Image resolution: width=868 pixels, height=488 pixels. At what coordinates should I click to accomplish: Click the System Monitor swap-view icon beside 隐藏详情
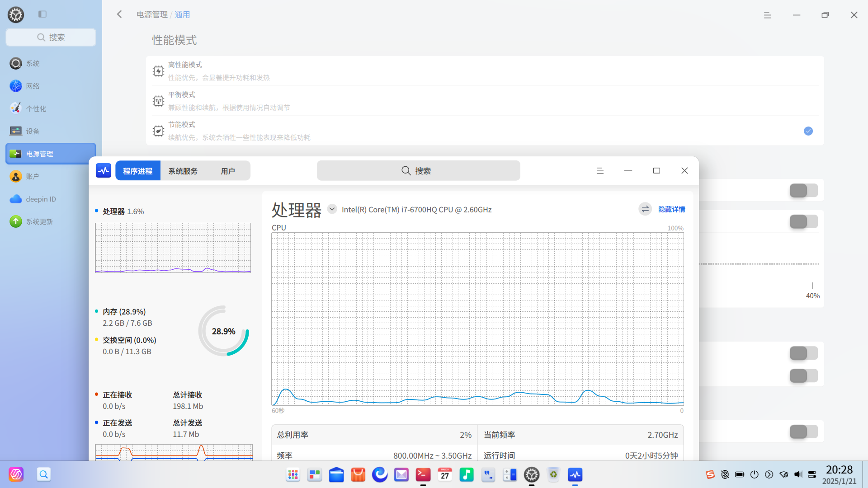click(x=645, y=209)
